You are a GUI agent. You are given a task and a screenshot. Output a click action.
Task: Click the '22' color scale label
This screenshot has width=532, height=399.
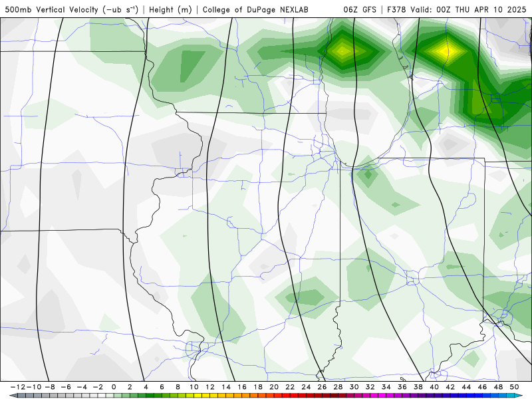click(x=290, y=387)
